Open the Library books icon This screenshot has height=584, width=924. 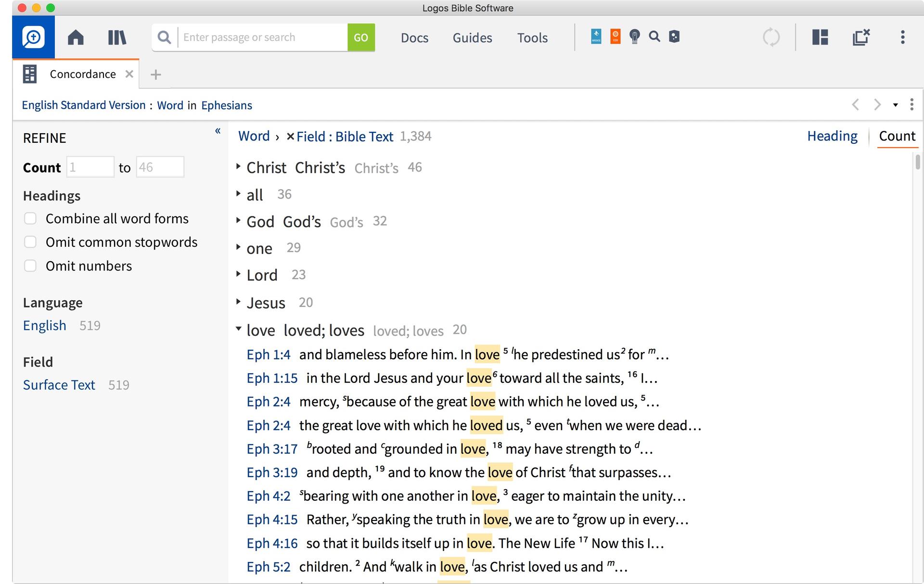[x=117, y=38]
